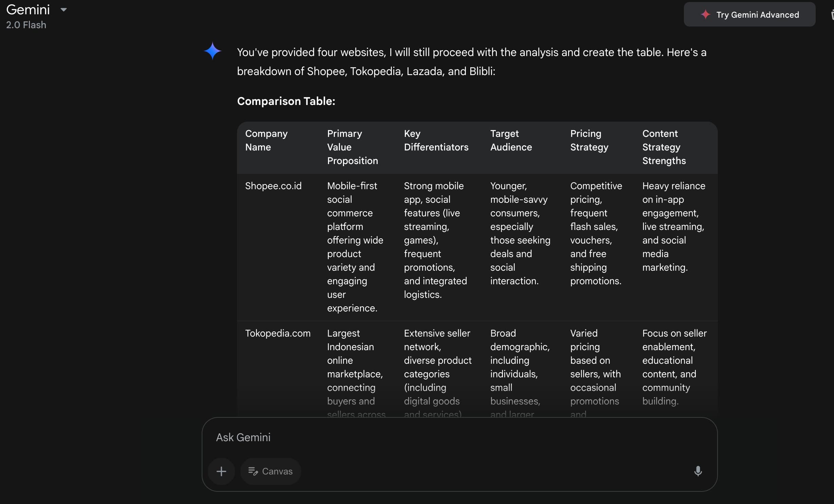Click the sparkle icon inside Try Gemini Advanced
The image size is (834, 504).
coord(706,15)
